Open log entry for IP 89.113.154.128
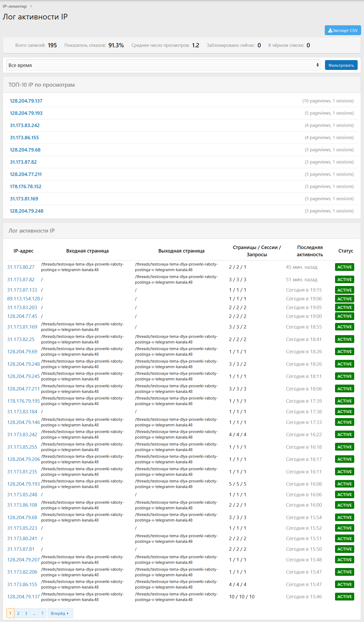The width and height of the screenshot is (364, 622). tap(23, 299)
